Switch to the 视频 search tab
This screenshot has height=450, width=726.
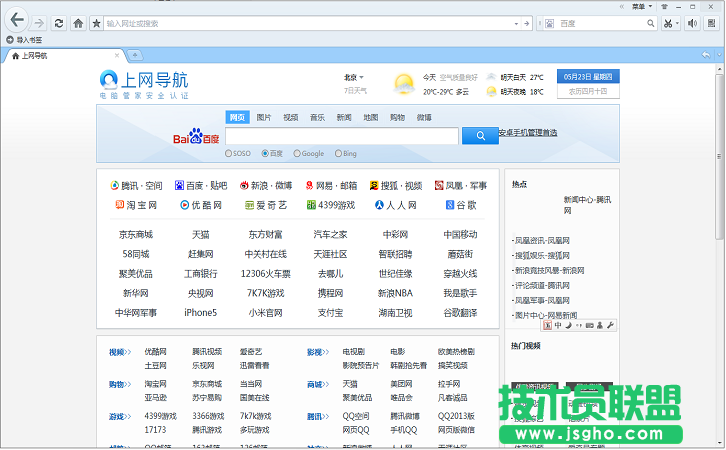tap(291, 118)
